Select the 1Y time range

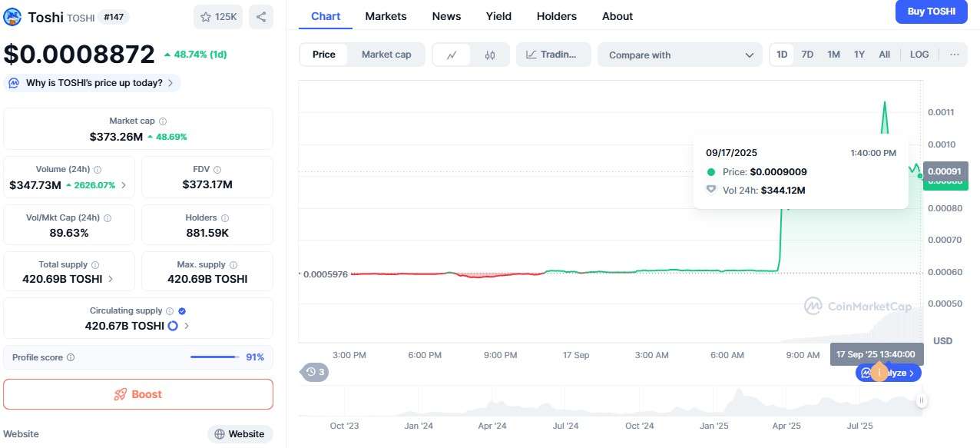click(859, 55)
